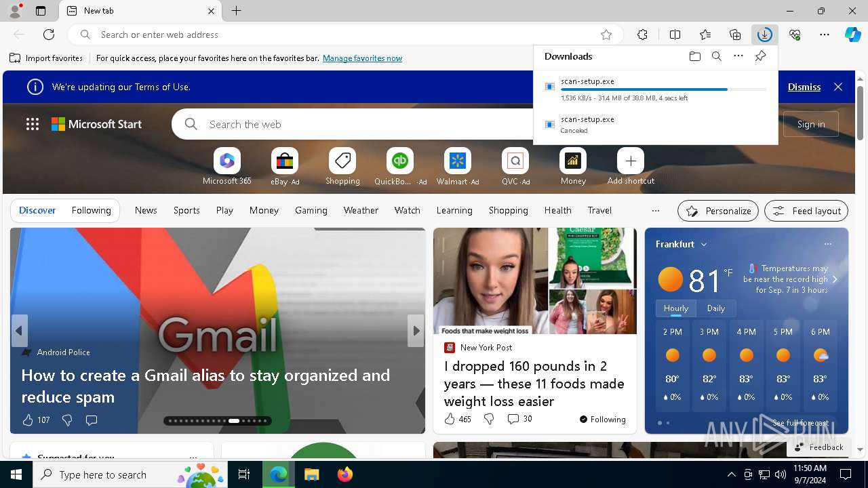This screenshot has height=488, width=868.
Task: Select the Following feed tab
Action: click(x=91, y=210)
